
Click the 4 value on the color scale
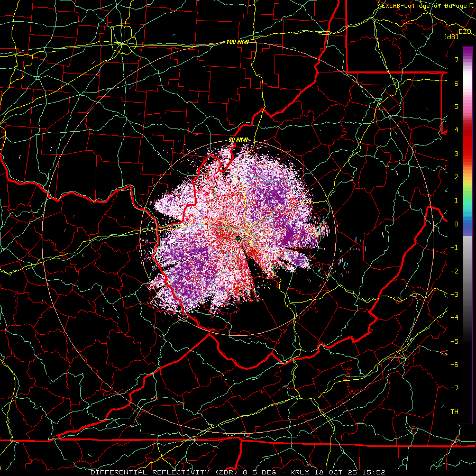(x=456, y=130)
